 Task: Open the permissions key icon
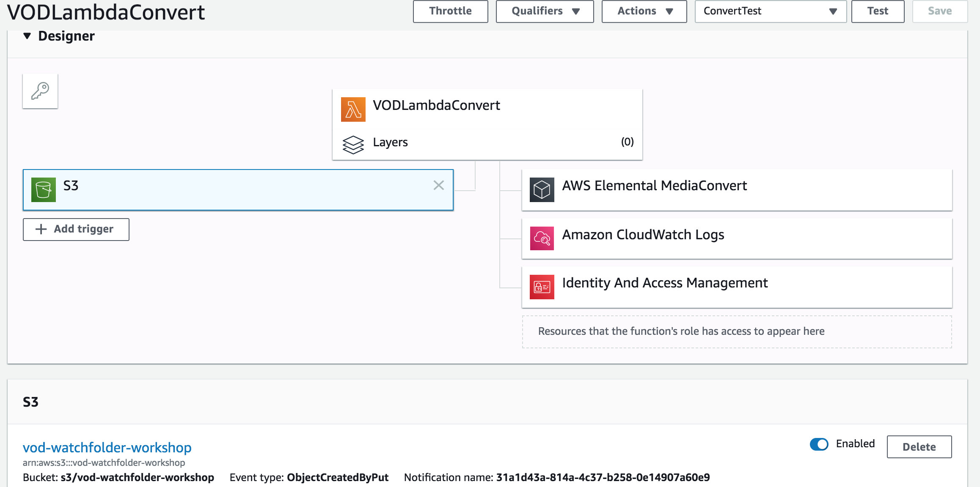click(40, 91)
